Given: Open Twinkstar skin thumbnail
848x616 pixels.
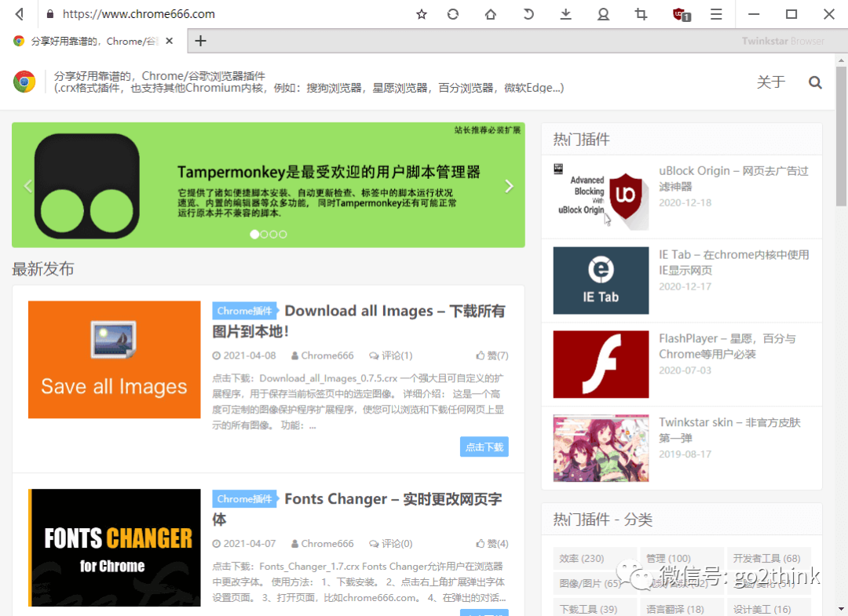Looking at the screenshot, I should click(x=601, y=448).
